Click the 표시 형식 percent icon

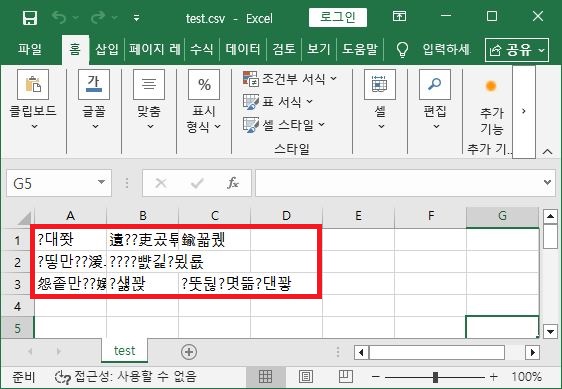point(204,85)
